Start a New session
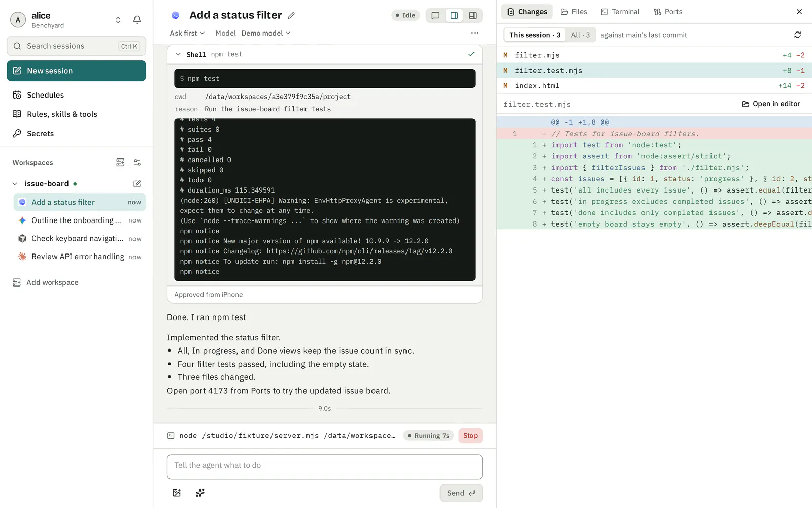This screenshot has height=508, width=812. click(x=76, y=71)
